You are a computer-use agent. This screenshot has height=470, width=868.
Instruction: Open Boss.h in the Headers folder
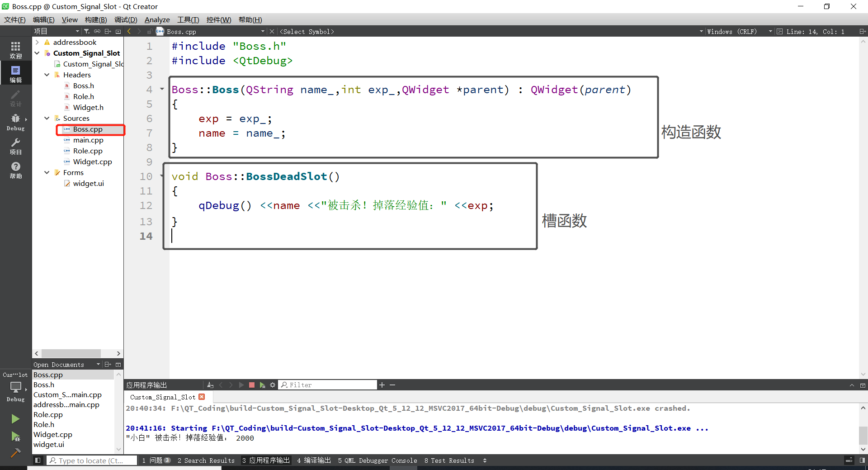point(84,85)
